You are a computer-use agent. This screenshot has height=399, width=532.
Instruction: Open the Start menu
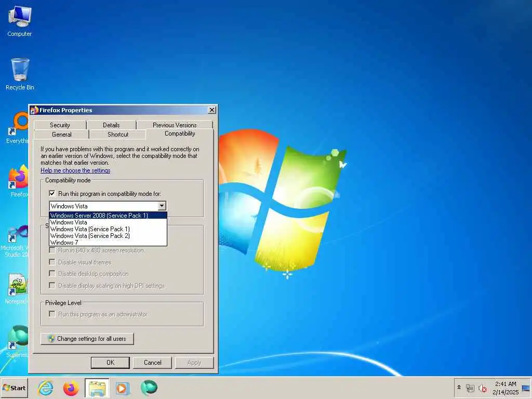pos(14,388)
